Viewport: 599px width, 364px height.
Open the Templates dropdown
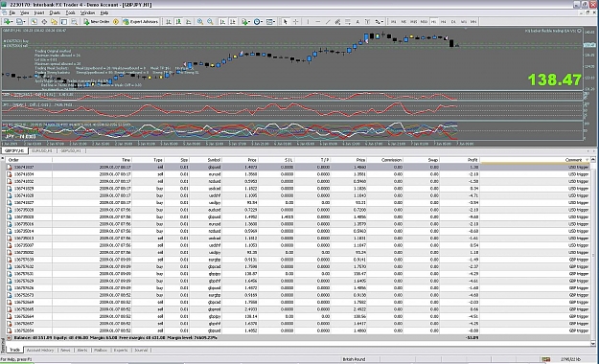pos(270,22)
